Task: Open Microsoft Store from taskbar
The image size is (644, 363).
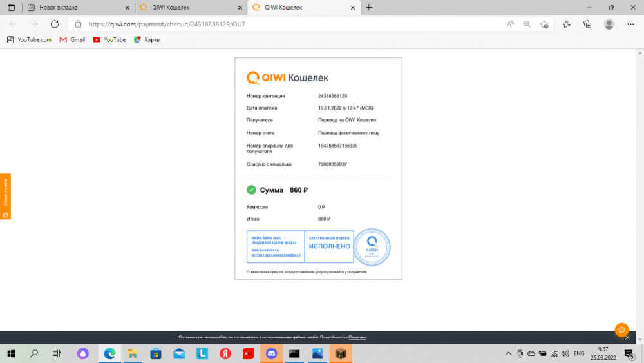Action: coord(156,353)
